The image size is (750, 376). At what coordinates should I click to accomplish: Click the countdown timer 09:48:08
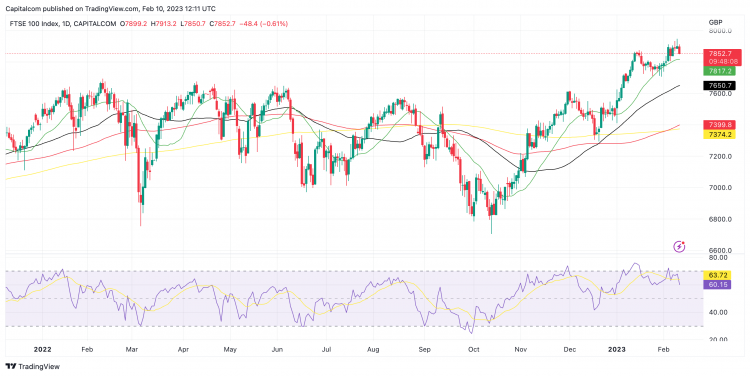(x=722, y=62)
